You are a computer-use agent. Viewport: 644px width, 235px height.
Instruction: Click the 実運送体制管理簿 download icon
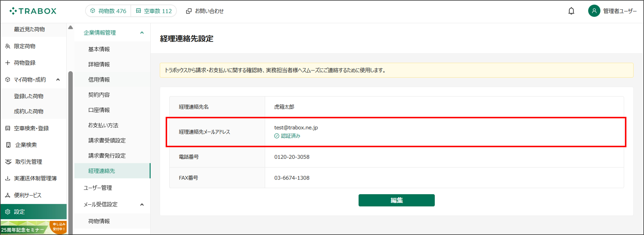(8, 178)
